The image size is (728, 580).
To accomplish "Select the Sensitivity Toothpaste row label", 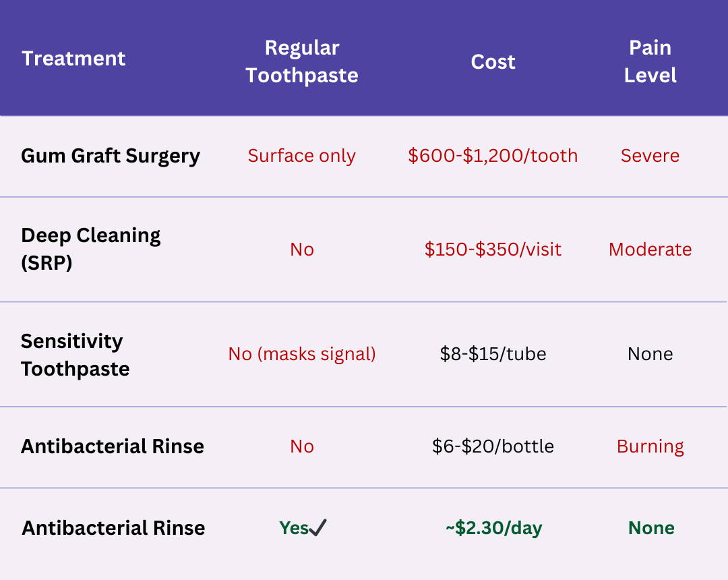I will pos(75,355).
